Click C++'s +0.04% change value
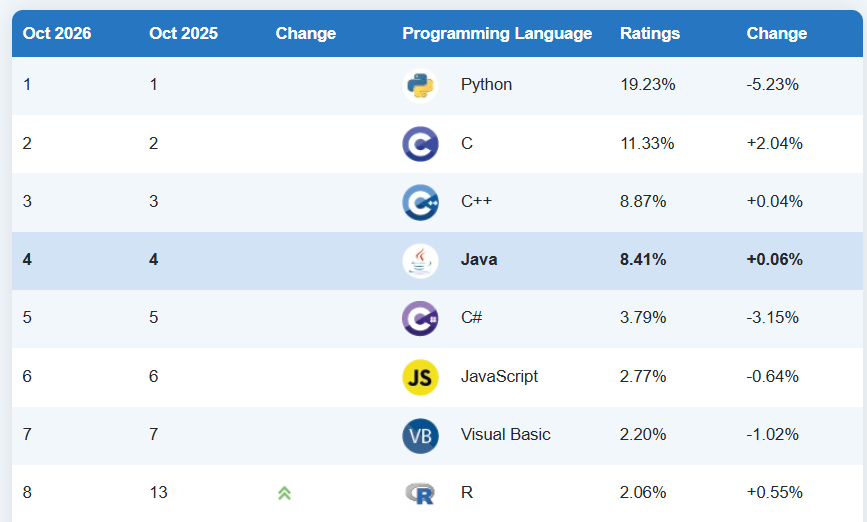The height and width of the screenshot is (522, 867). (775, 201)
